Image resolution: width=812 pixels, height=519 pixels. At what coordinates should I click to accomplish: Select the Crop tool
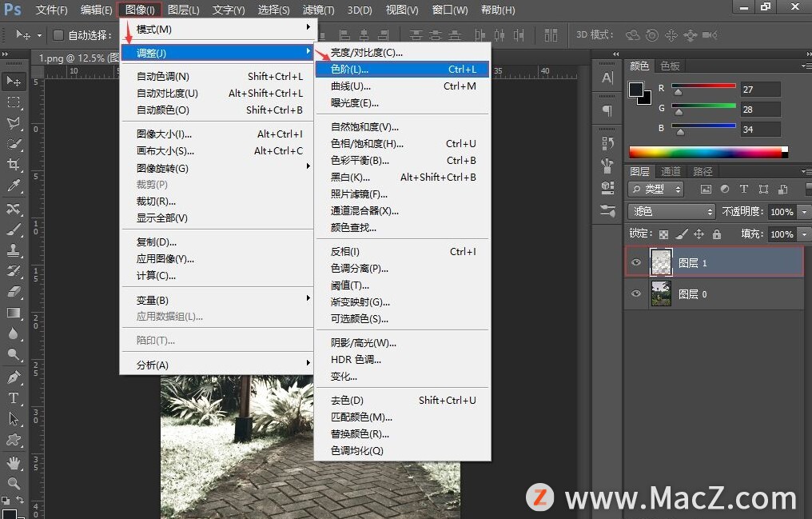click(x=14, y=165)
